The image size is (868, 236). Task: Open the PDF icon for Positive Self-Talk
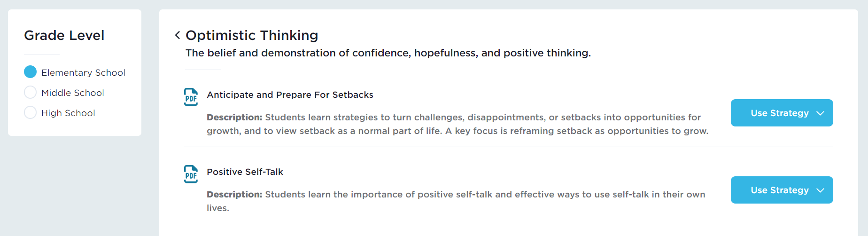point(191,174)
